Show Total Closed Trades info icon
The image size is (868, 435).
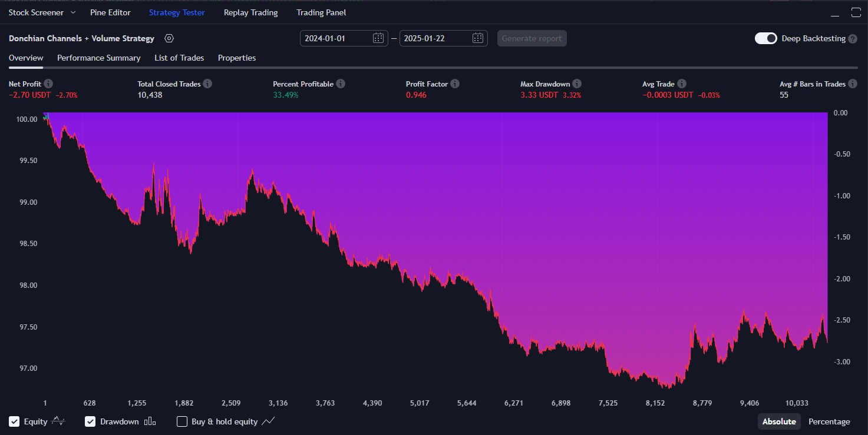208,84
